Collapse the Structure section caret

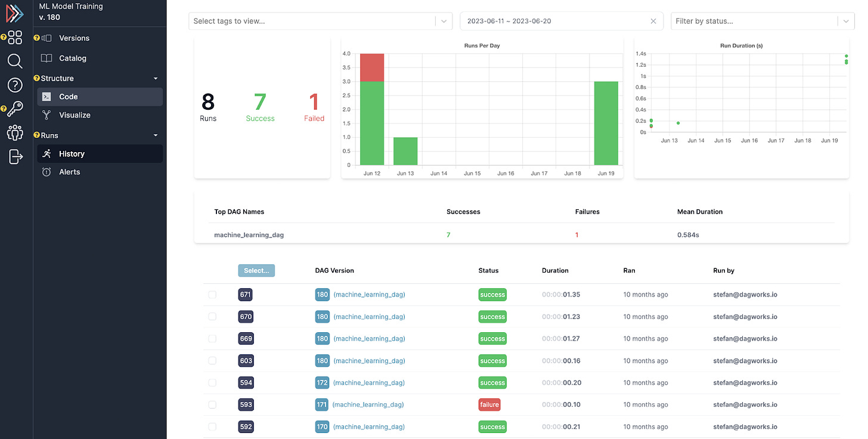(156, 78)
